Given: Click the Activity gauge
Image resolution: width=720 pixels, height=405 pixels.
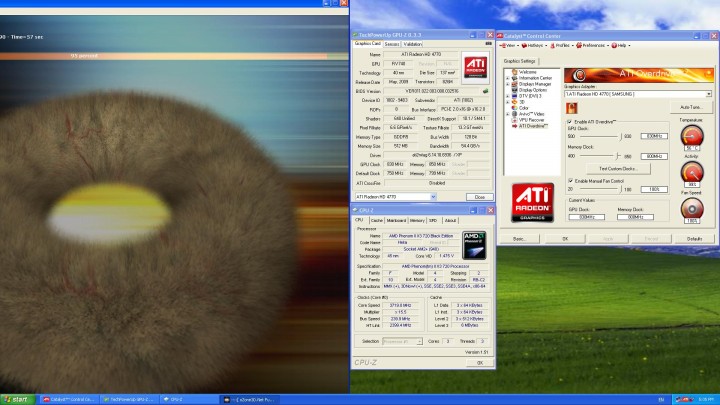Looking at the screenshot, I should (x=692, y=172).
